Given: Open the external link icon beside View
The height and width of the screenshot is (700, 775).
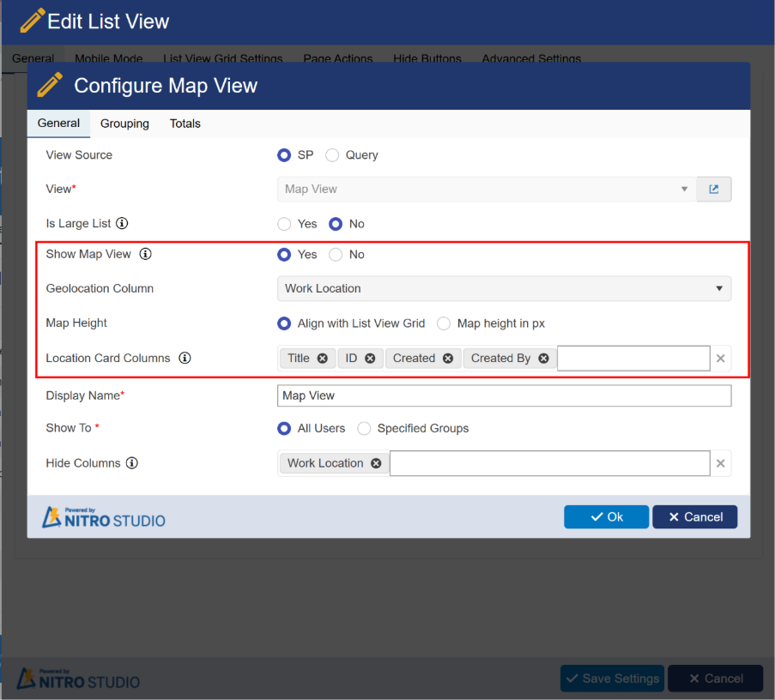Looking at the screenshot, I should click(713, 189).
